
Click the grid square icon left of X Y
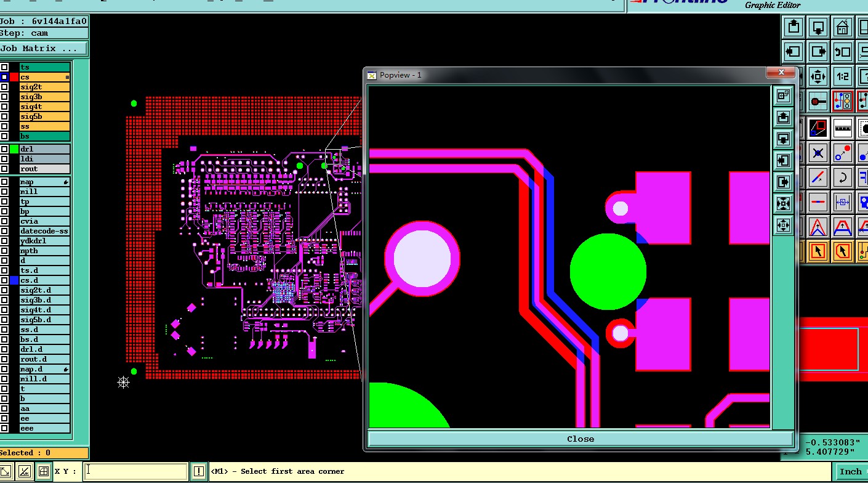click(43, 472)
